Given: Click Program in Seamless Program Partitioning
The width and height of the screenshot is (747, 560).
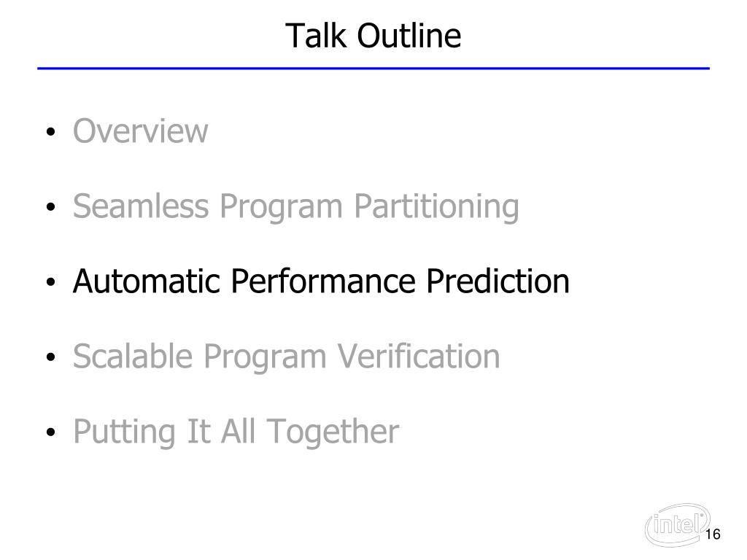Looking at the screenshot, I should [281, 208].
